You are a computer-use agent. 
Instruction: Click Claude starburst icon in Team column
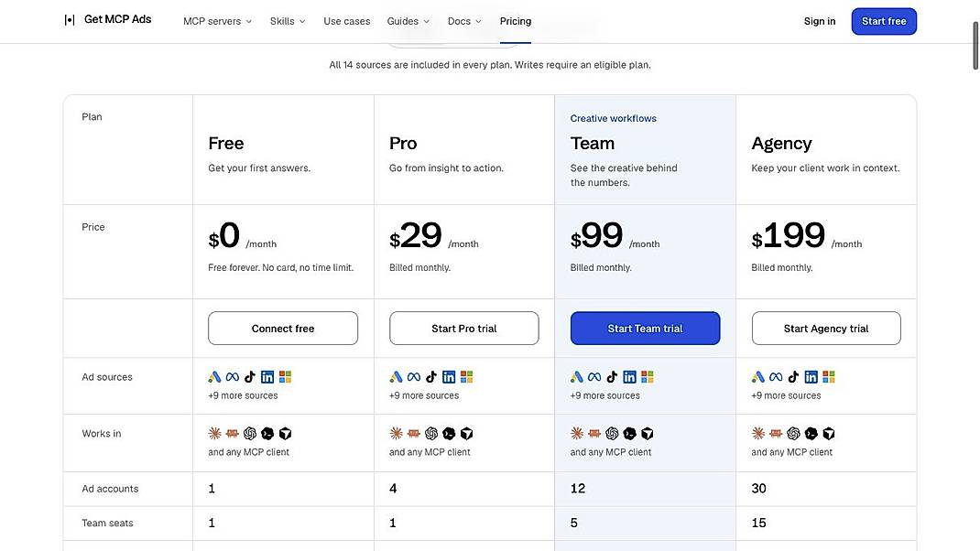[576, 433]
